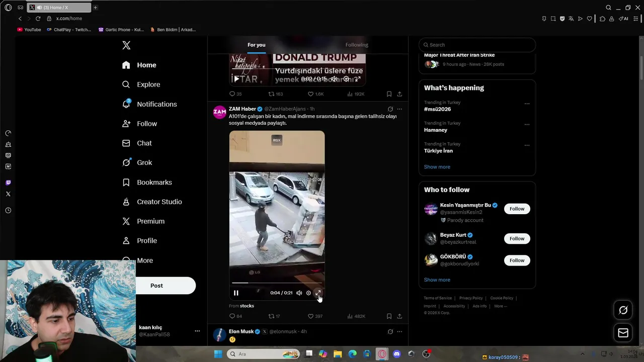Open more options for Türkiye İran trend
This screenshot has width=644, height=362.
pos(527,145)
